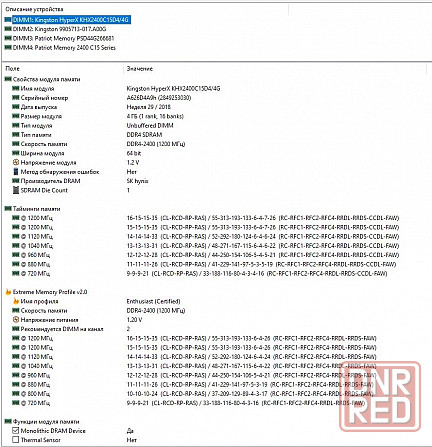Click memory chip icon beside DIMM3 entry

(8, 38)
